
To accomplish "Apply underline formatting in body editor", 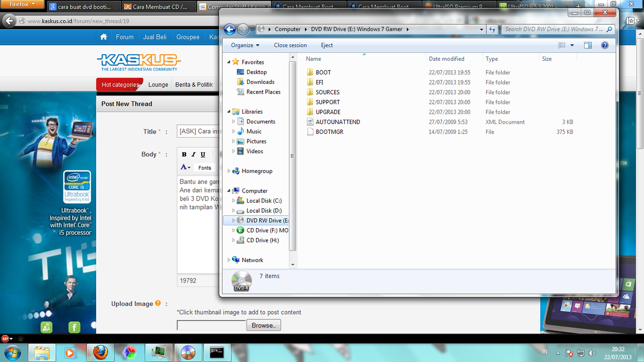I will click(x=203, y=154).
